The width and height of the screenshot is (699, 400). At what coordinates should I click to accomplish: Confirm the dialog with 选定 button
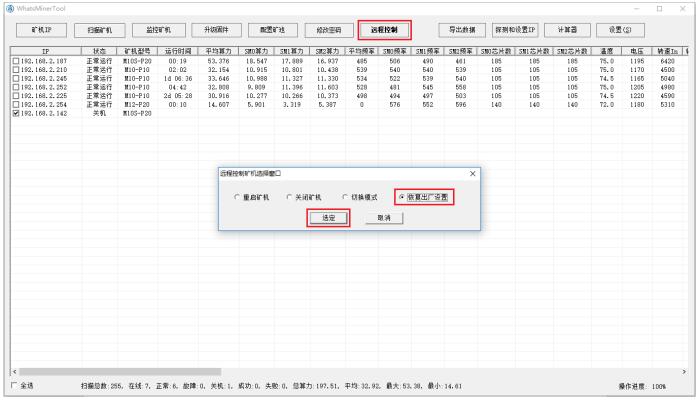(328, 218)
